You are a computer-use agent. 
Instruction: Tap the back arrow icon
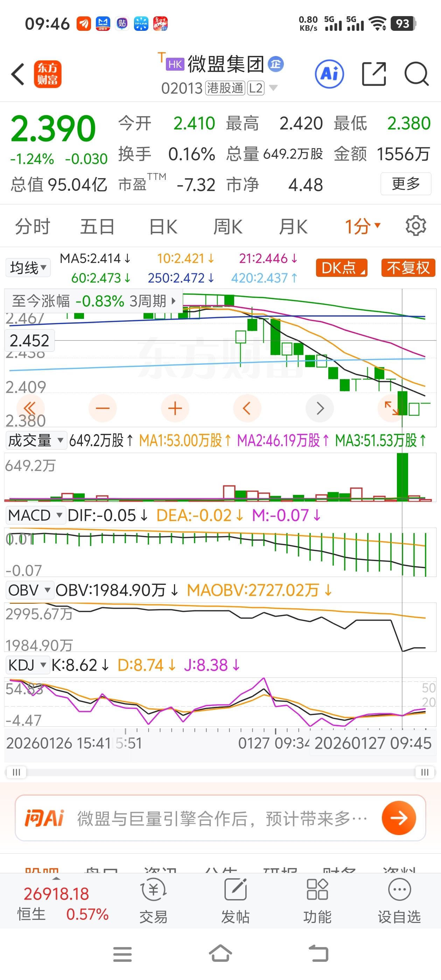(x=18, y=74)
